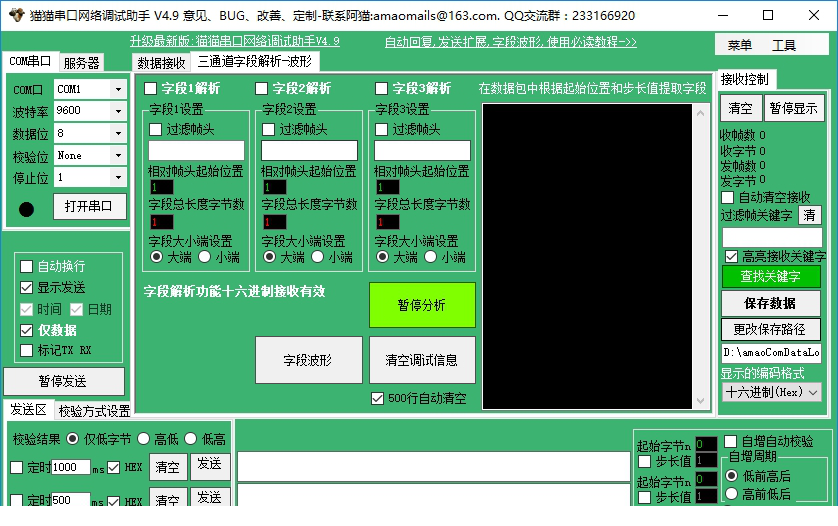Enable 字段1解析 checkbox
Viewport: 838px width, 526px height.
click(151, 88)
